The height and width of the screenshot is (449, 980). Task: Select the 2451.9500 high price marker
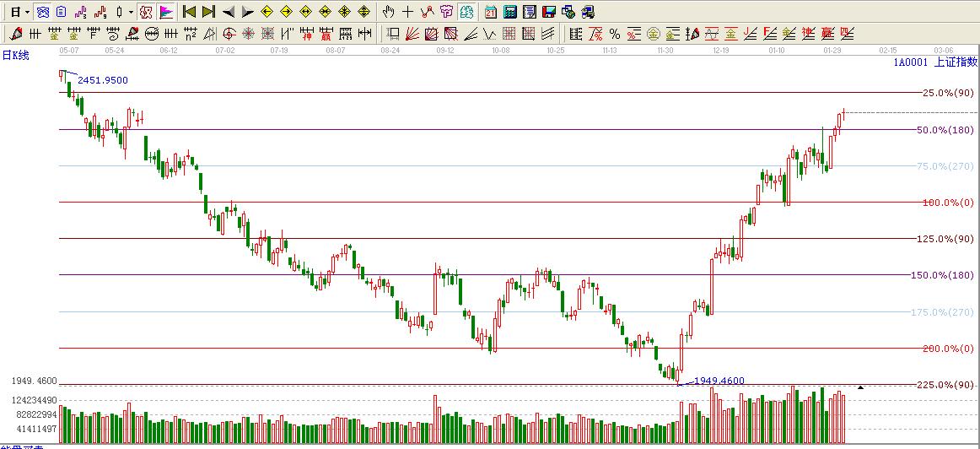click(103, 80)
